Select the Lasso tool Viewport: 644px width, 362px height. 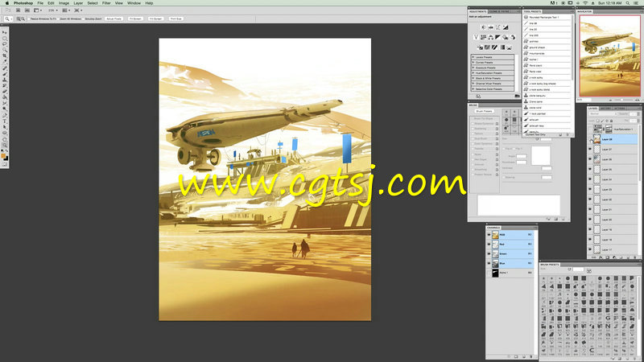(5, 43)
